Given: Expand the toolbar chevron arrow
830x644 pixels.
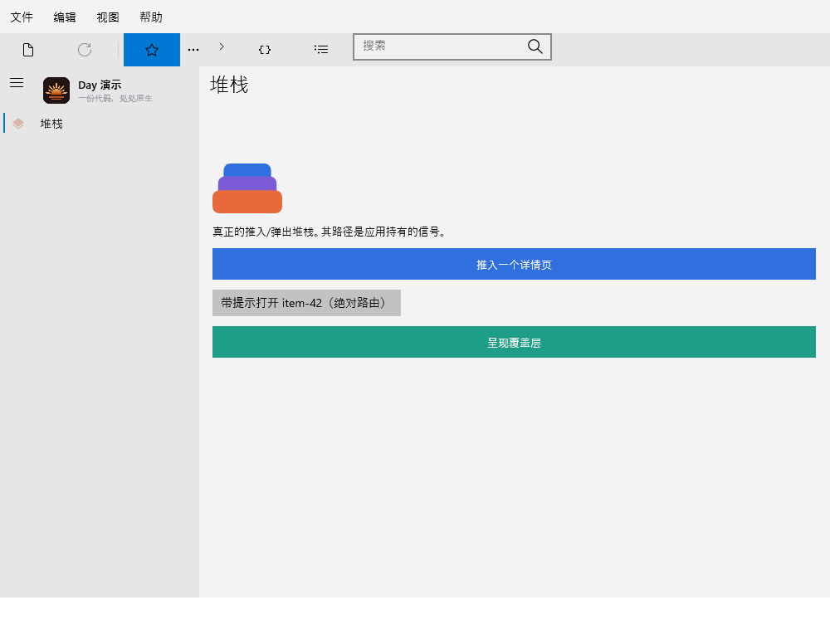Looking at the screenshot, I should 222,46.
